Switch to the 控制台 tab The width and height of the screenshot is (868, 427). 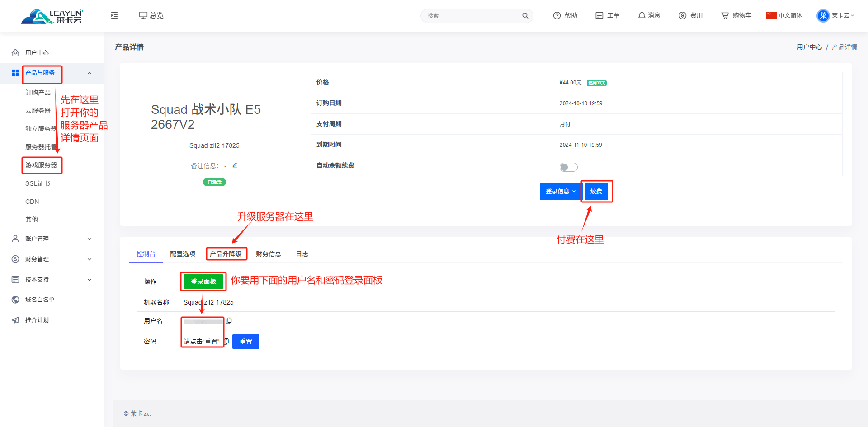coord(146,254)
